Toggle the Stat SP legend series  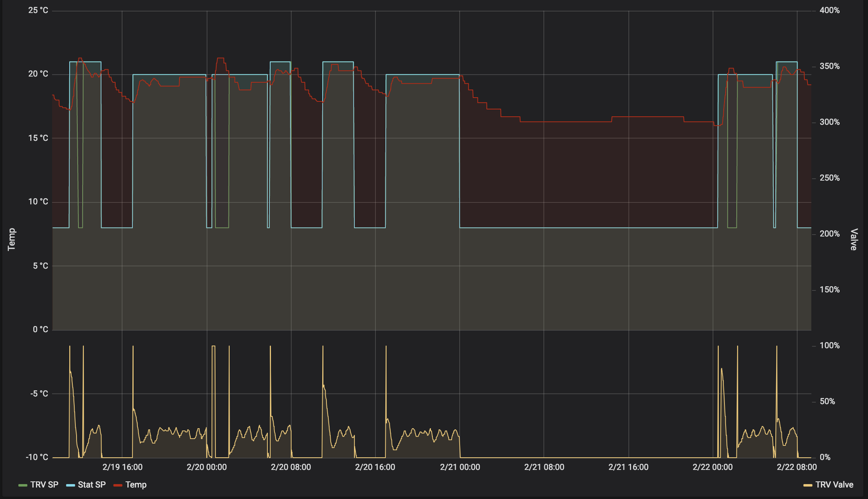(92, 485)
